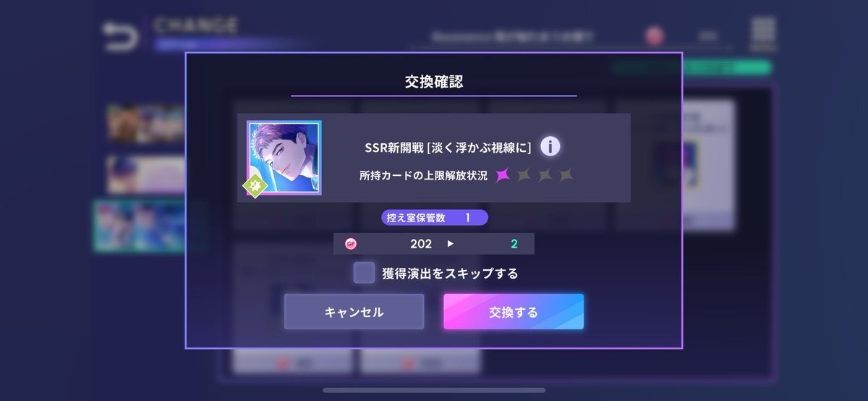Tap the red currency icon in header

pos(655,35)
